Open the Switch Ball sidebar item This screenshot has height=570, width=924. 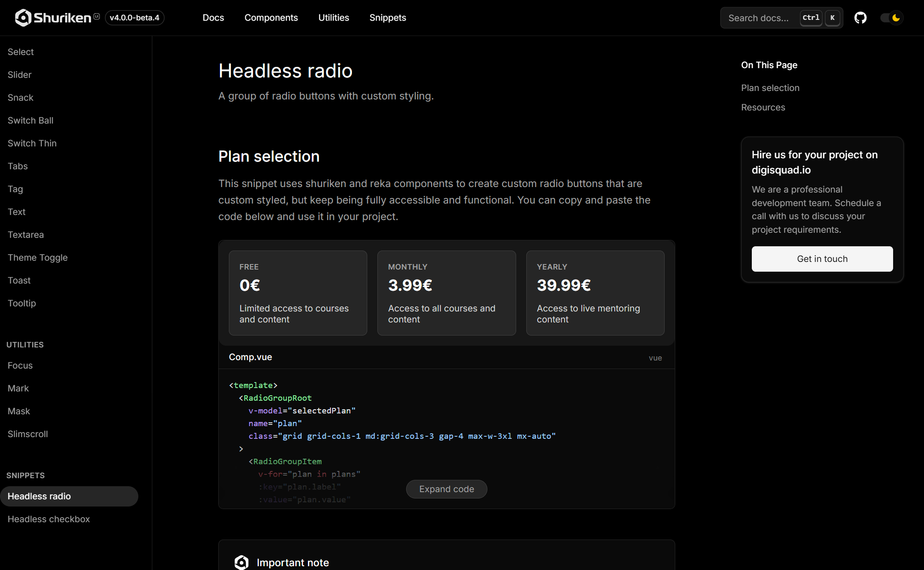pos(30,120)
